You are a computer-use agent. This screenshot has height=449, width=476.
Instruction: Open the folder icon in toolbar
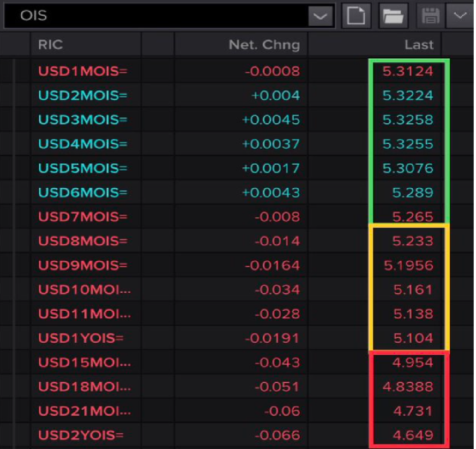click(393, 16)
